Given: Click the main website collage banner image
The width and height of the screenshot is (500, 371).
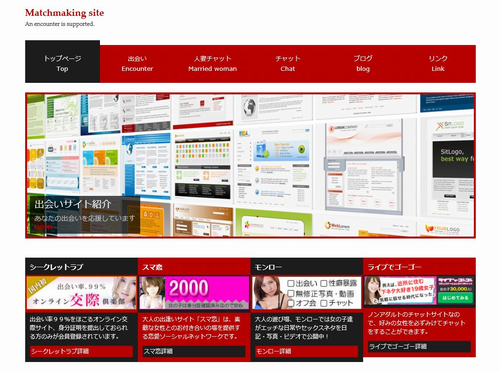Looking at the screenshot, I should pyautogui.click(x=250, y=165).
